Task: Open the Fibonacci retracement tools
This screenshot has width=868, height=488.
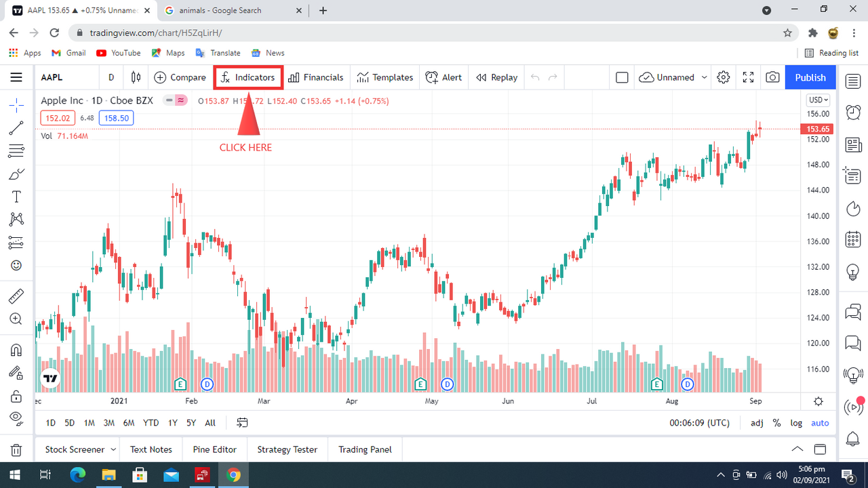Action: click(x=16, y=150)
